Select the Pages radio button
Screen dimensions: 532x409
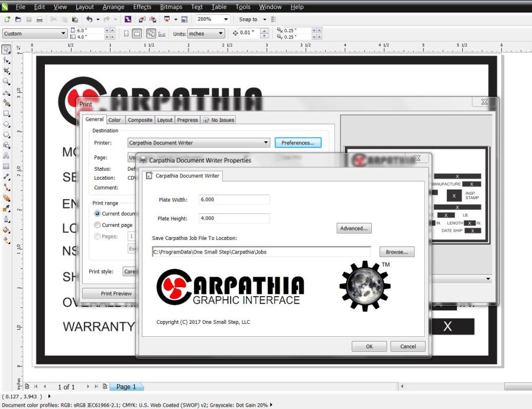[x=98, y=236]
